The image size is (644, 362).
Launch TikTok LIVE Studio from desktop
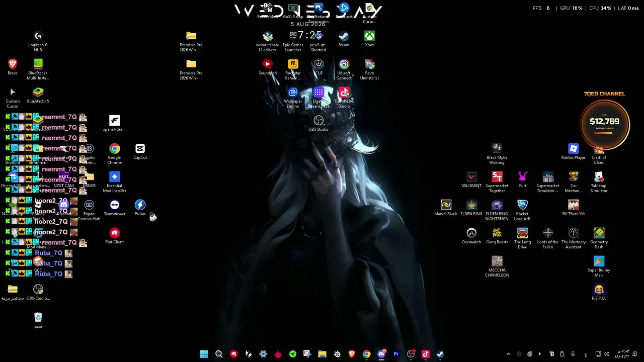coord(344,93)
